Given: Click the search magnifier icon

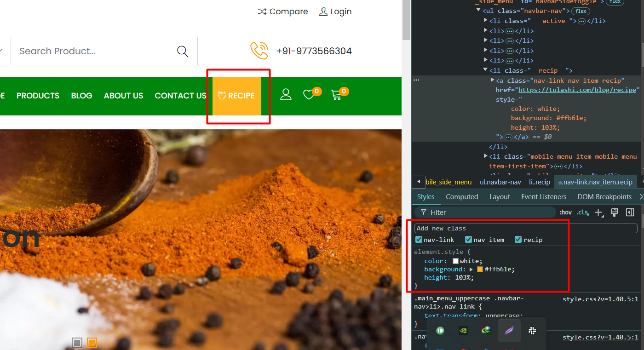Looking at the screenshot, I should point(183,51).
